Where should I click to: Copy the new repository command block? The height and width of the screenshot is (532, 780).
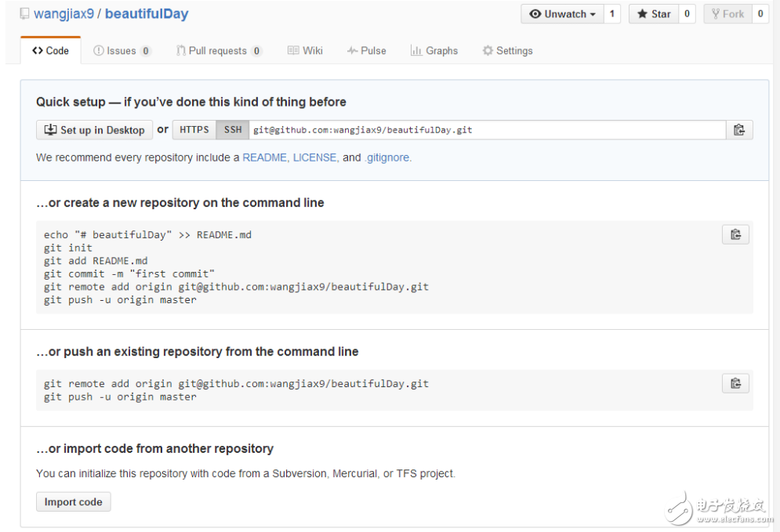(735, 234)
